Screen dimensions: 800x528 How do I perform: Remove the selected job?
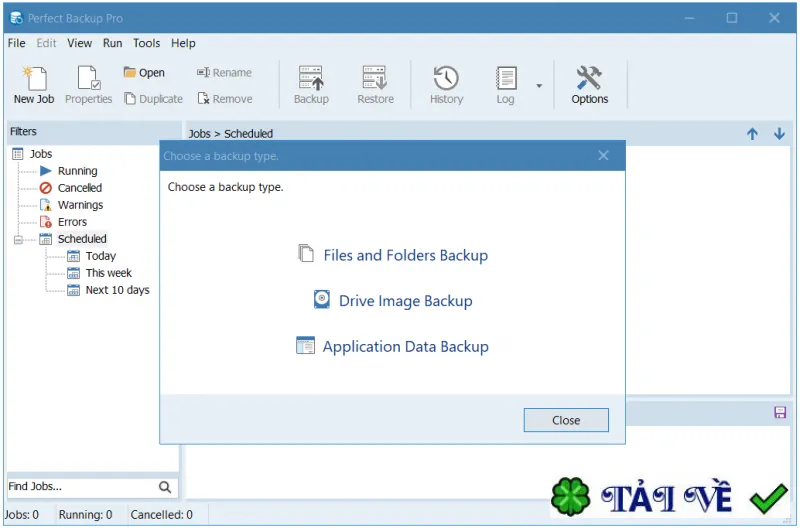tap(225, 98)
